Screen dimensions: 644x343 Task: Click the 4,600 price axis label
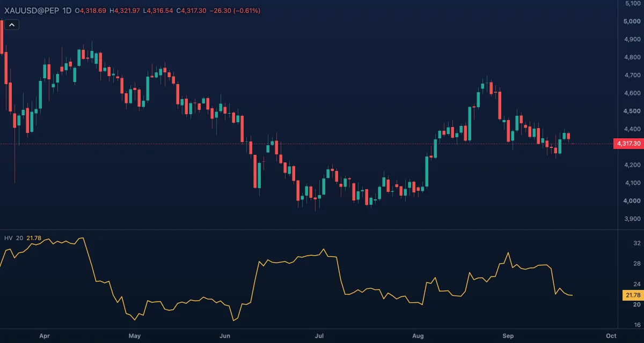[631, 93]
